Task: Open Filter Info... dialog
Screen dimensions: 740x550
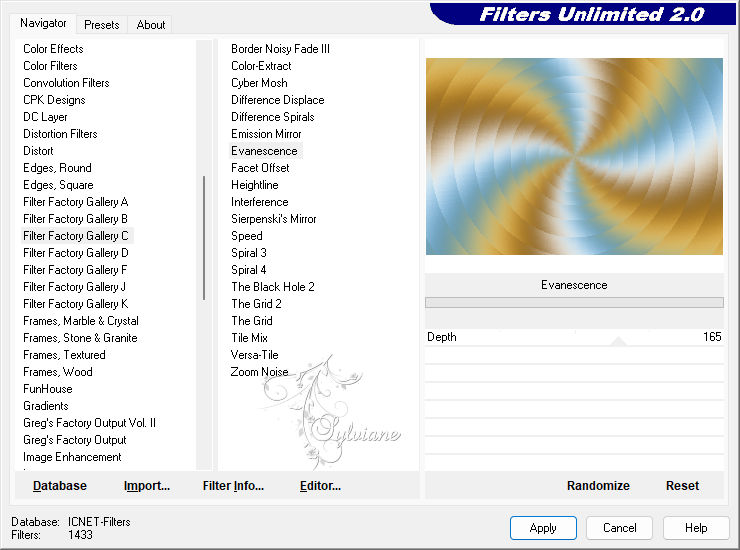Action: point(233,485)
